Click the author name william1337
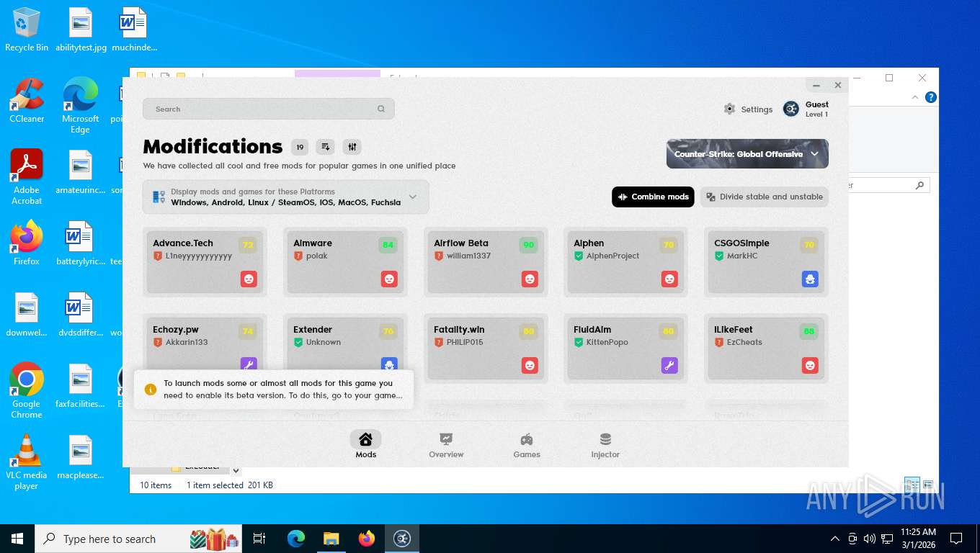The width and height of the screenshot is (980, 553). (x=468, y=256)
